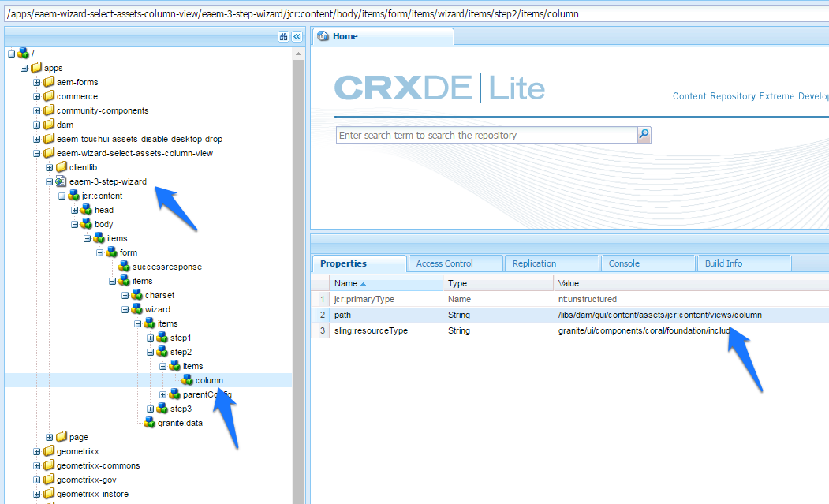Expand the step3 node
The width and height of the screenshot is (829, 504).
[x=151, y=409]
